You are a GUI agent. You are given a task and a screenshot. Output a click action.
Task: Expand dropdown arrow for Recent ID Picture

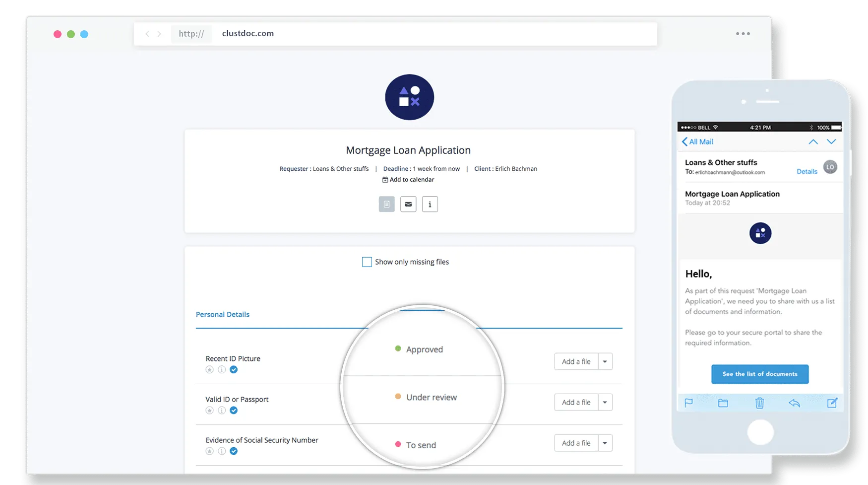[x=605, y=361]
